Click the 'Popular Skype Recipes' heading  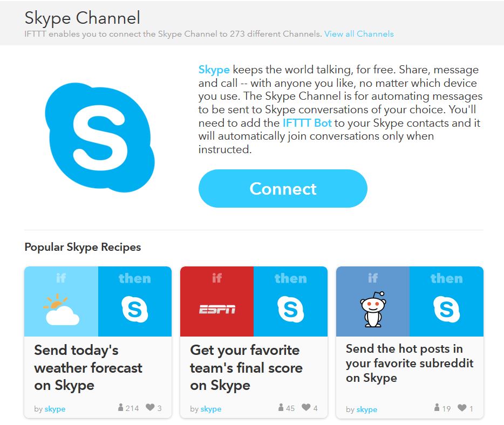(x=83, y=246)
